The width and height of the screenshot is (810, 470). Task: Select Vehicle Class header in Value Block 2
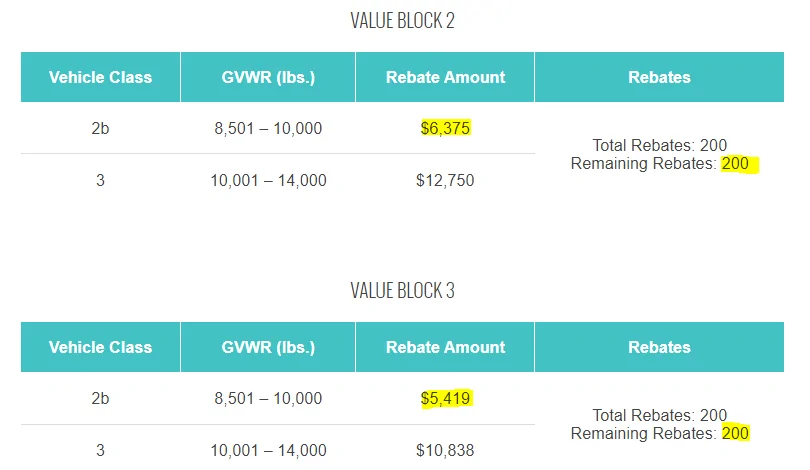(100, 77)
